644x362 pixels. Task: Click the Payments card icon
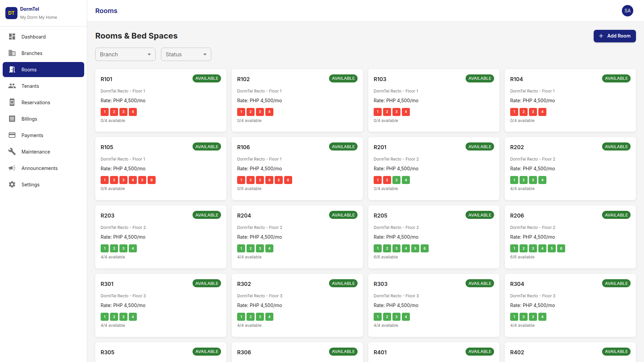click(12, 135)
